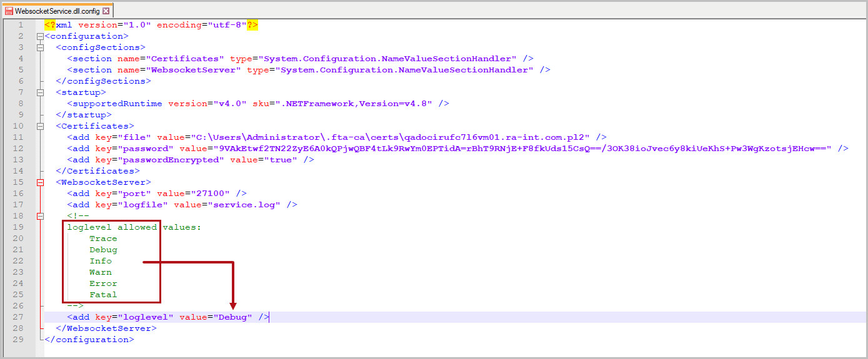Collapse the Certificates element fold marker
The image size is (868, 359).
click(41, 126)
